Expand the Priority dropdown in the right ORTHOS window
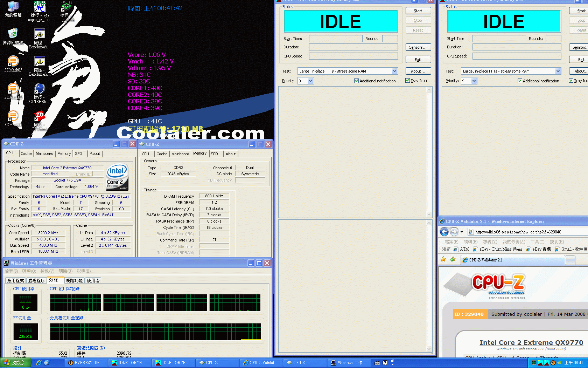Viewport: 588px width, 368px height. click(x=474, y=81)
